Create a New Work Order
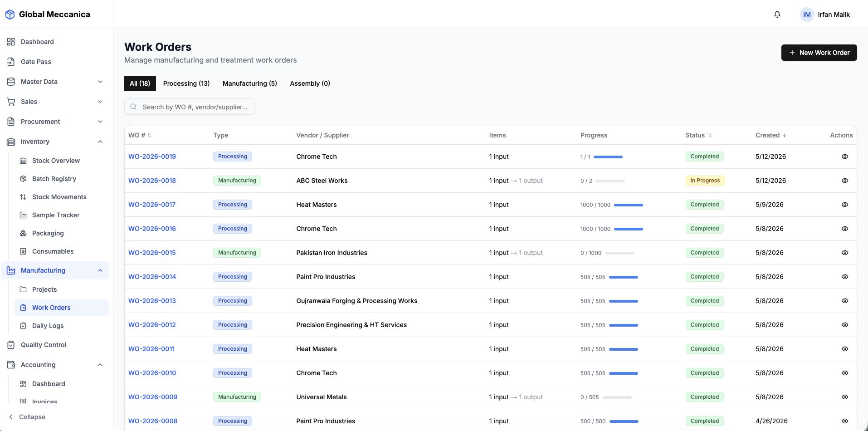868x431 pixels. (x=819, y=53)
